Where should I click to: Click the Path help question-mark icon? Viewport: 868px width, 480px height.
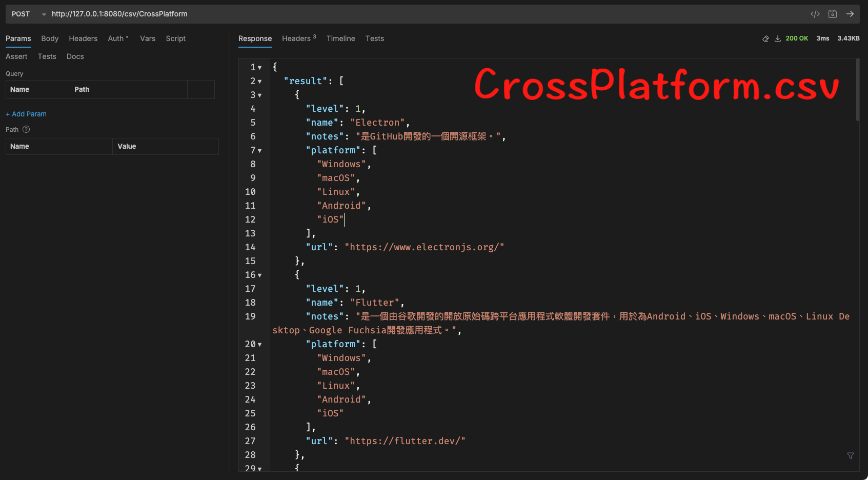(26, 129)
